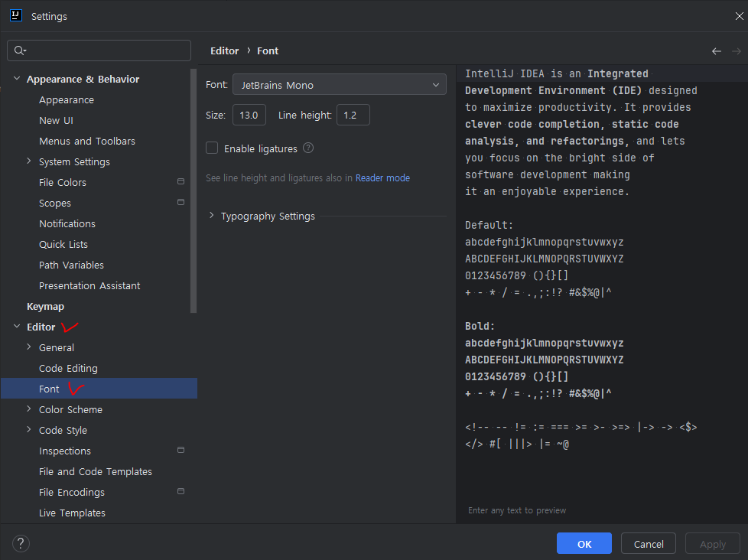
Task: Go back with the left arrow
Action: (717, 51)
